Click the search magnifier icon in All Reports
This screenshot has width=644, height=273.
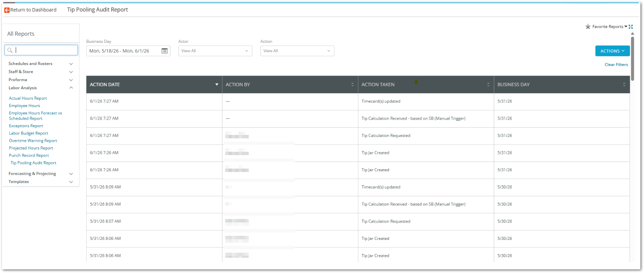click(x=10, y=50)
